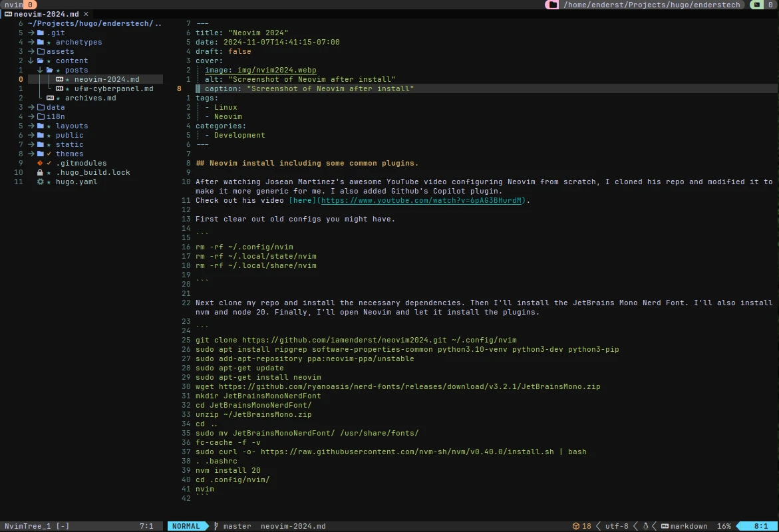Click the tree root path ~/Projects/hugo/enderstech/..

click(94, 23)
